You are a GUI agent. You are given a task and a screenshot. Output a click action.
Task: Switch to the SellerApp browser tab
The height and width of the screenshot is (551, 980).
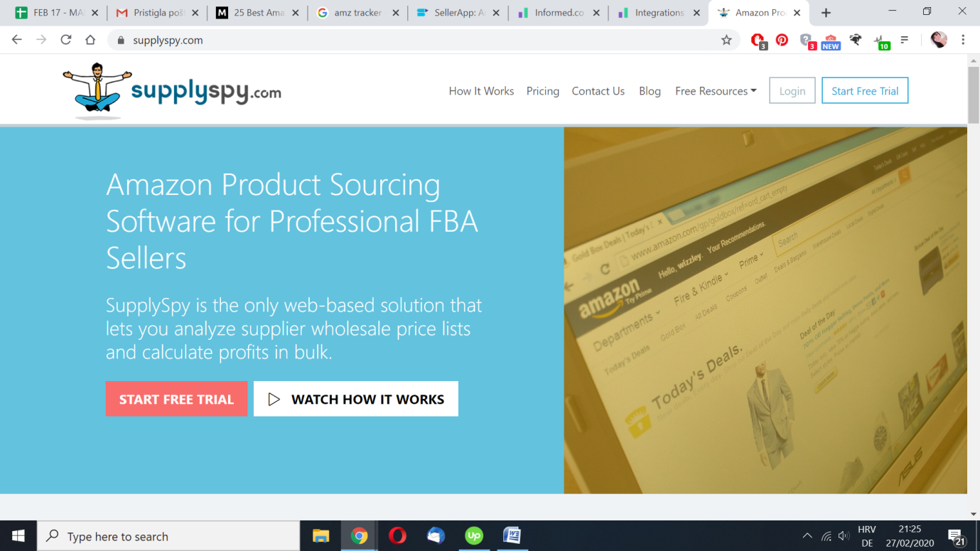pyautogui.click(x=458, y=13)
